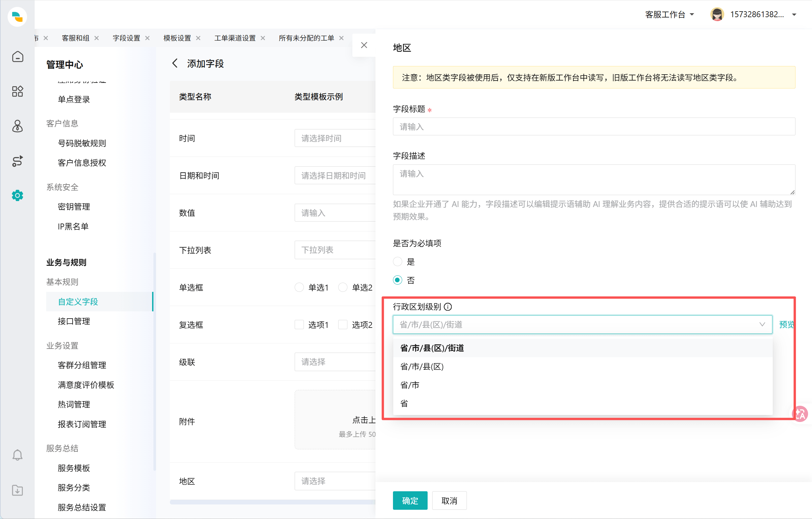Close the 客服和组 tab
812x519 pixels.
[96, 38]
